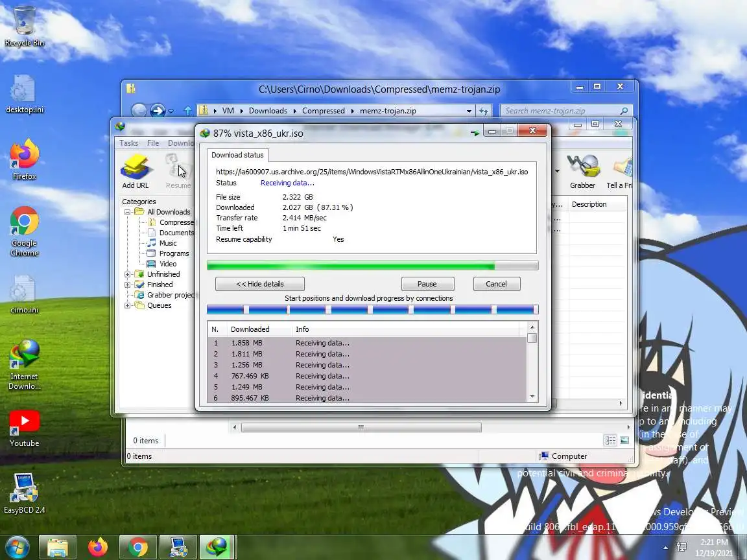Expand the Queues category node
Image resolution: width=747 pixels, height=560 pixels.
pyautogui.click(x=127, y=306)
